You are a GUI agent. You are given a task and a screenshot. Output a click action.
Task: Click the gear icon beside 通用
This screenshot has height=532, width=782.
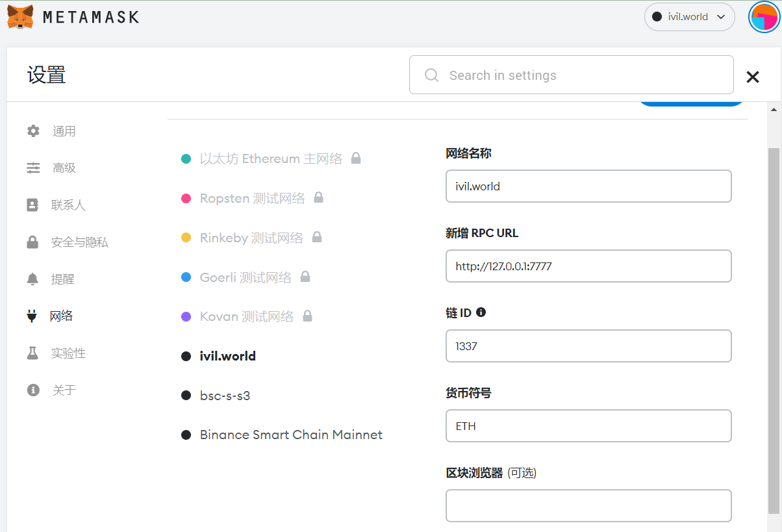click(33, 131)
